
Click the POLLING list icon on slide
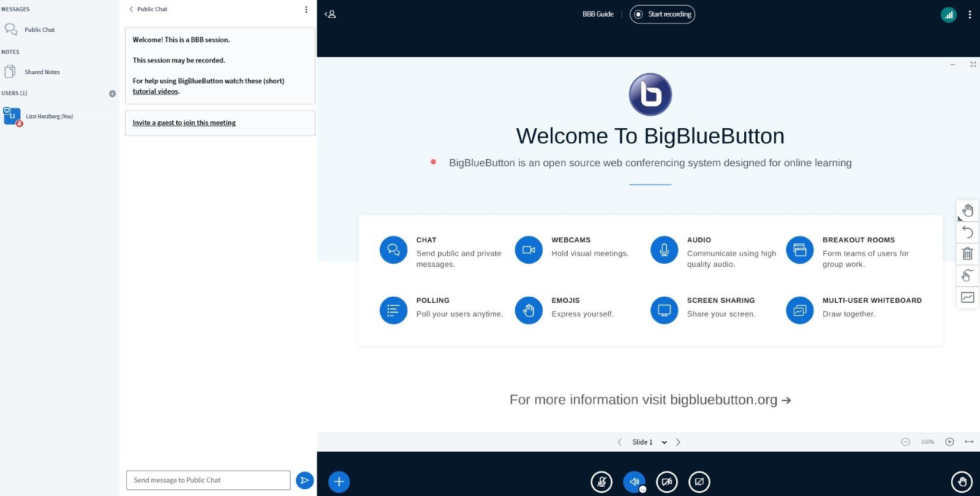[393, 311]
